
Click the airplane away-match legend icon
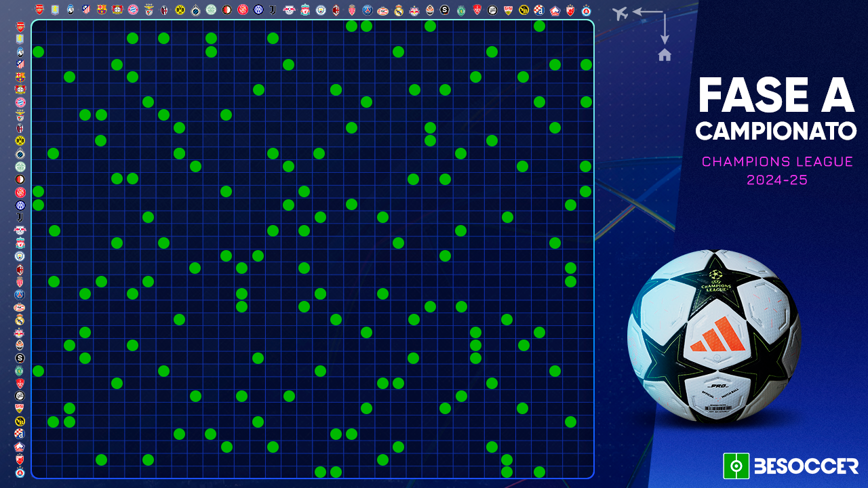620,12
